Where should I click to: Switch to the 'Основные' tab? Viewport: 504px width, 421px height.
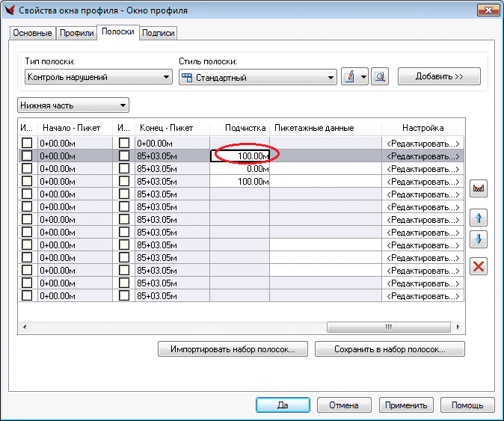(x=32, y=34)
